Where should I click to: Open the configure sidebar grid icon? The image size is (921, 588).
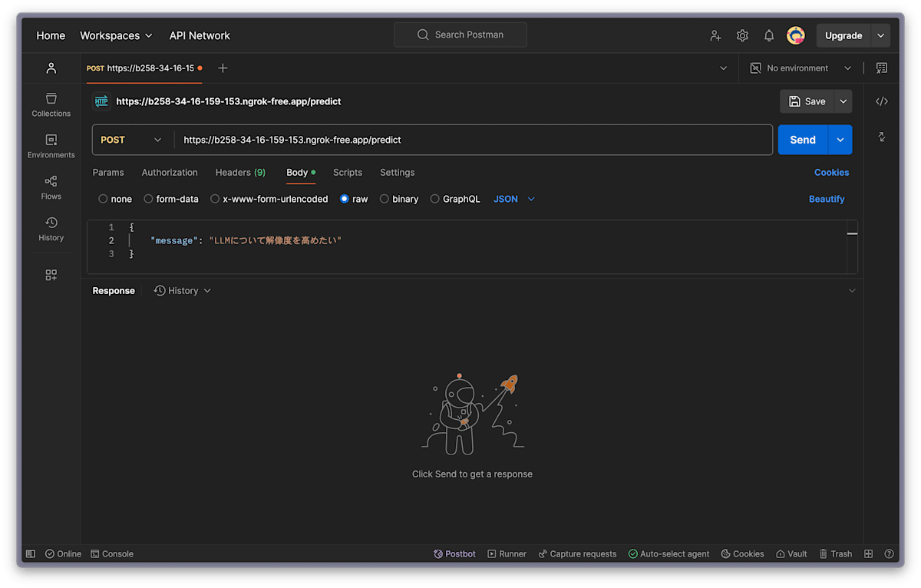[x=51, y=275]
